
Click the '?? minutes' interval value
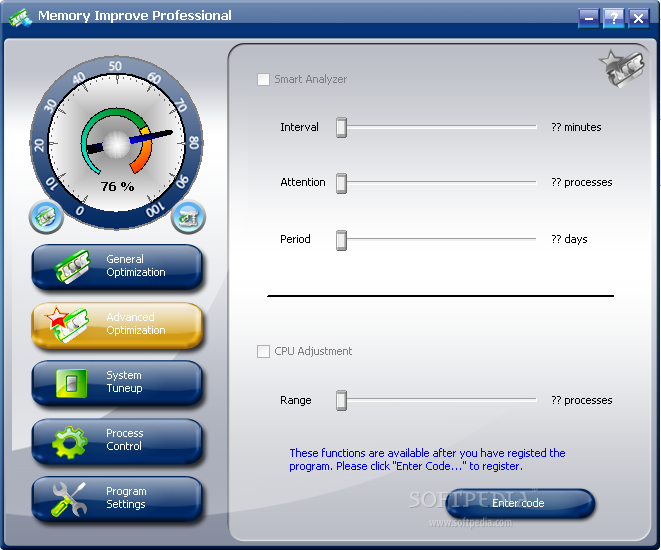576,127
